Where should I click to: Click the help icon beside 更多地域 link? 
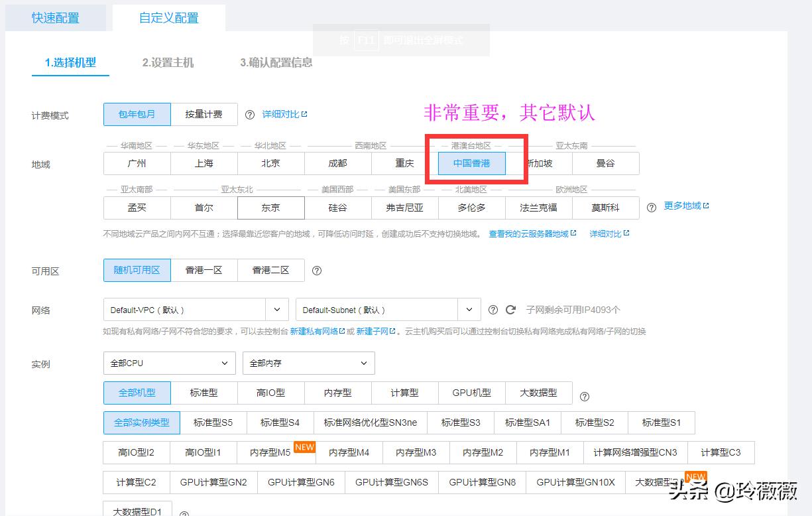651,206
